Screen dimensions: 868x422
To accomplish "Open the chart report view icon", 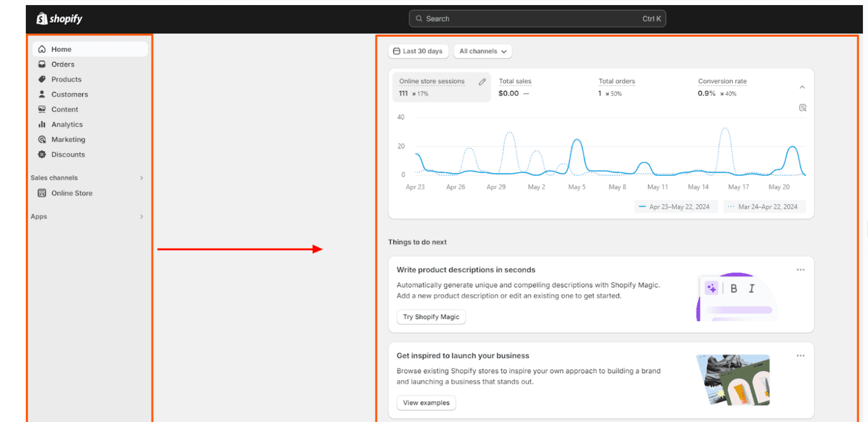I will pyautogui.click(x=803, y=107).
